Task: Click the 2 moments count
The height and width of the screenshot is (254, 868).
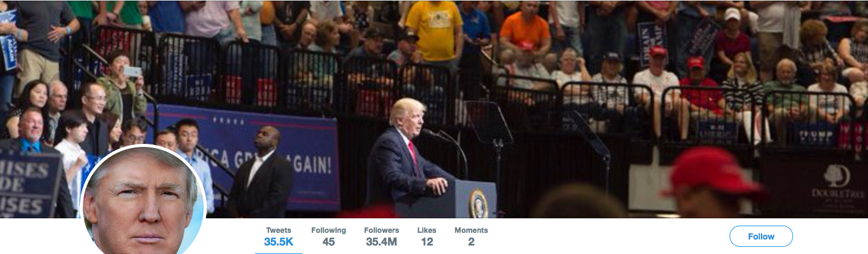Action: pos(471,242)
